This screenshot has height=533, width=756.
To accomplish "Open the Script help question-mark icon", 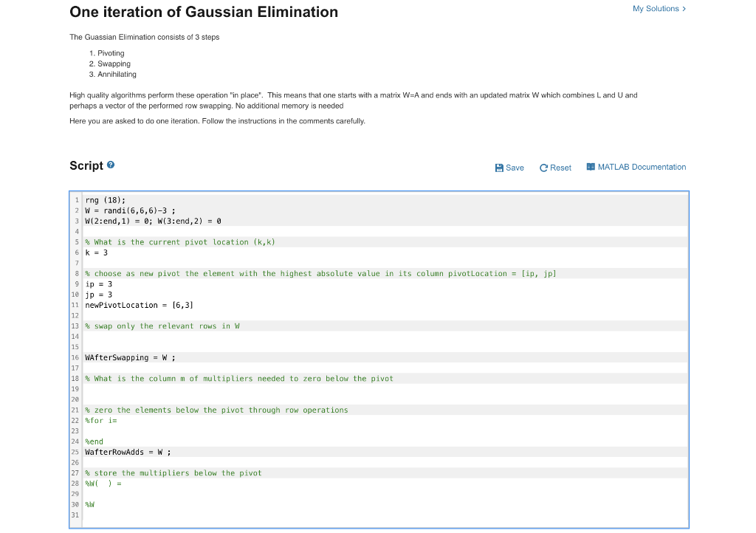I will [x=109, y=165].
